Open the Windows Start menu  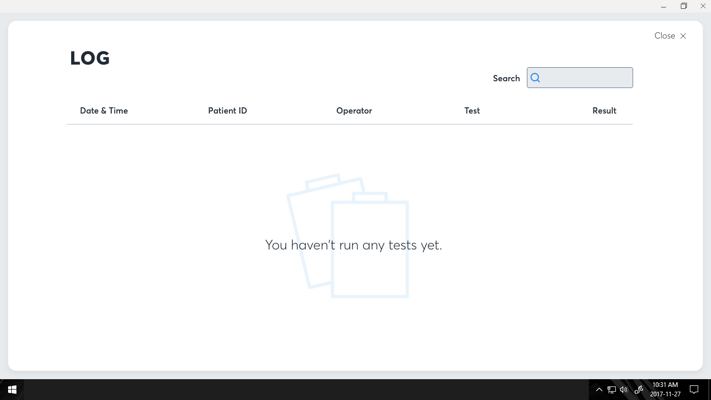[x=12, y=390]
